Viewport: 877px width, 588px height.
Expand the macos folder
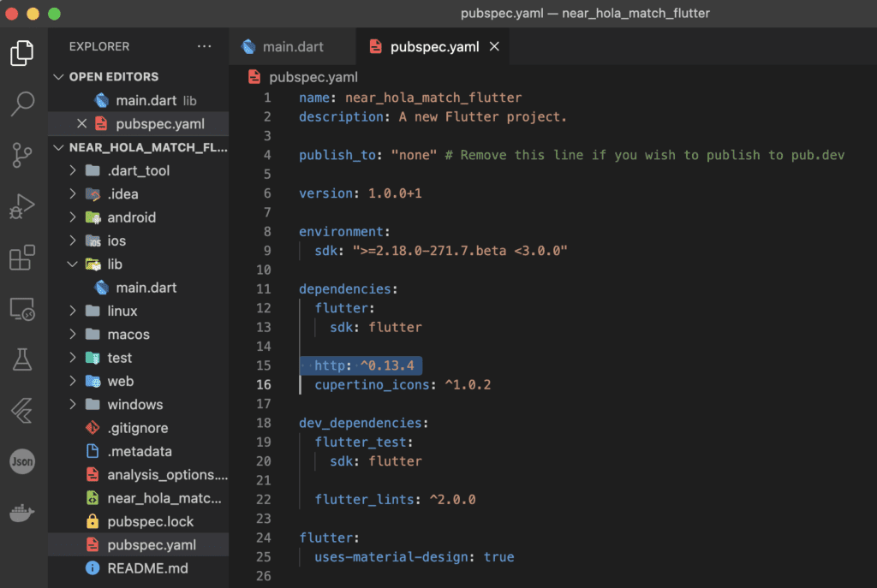tap(138, 335)
